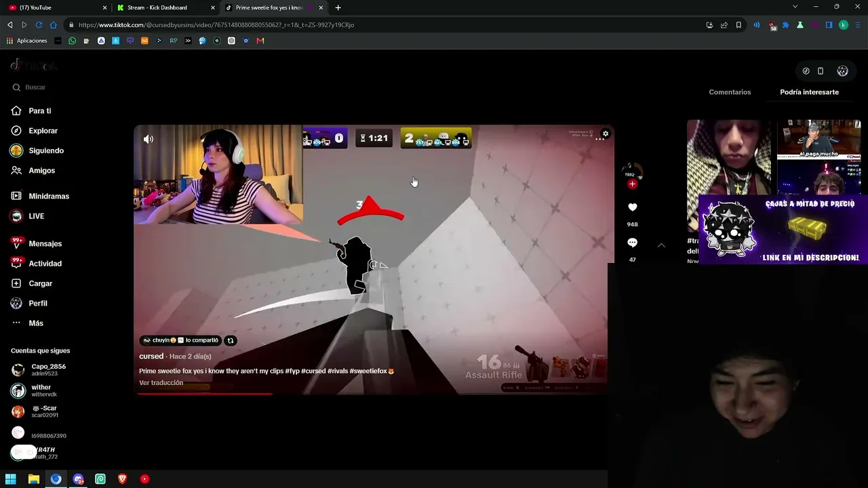Open the phone app icon in header

[x=821, y=71]
